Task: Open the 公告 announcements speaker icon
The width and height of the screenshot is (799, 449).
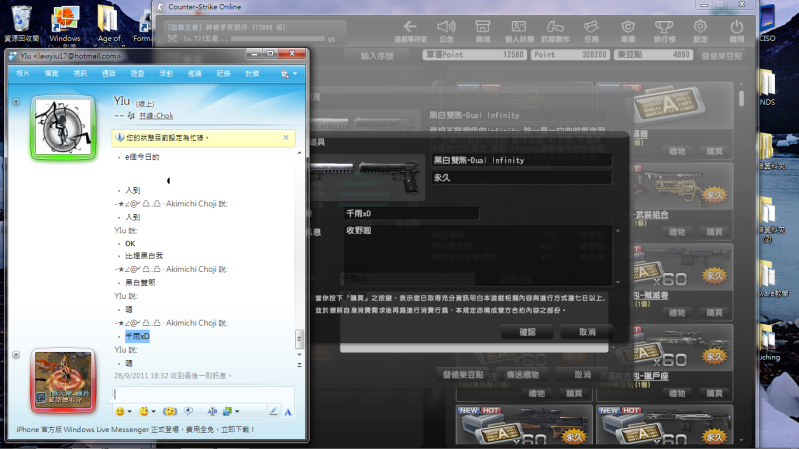Action: pos(446,27)
